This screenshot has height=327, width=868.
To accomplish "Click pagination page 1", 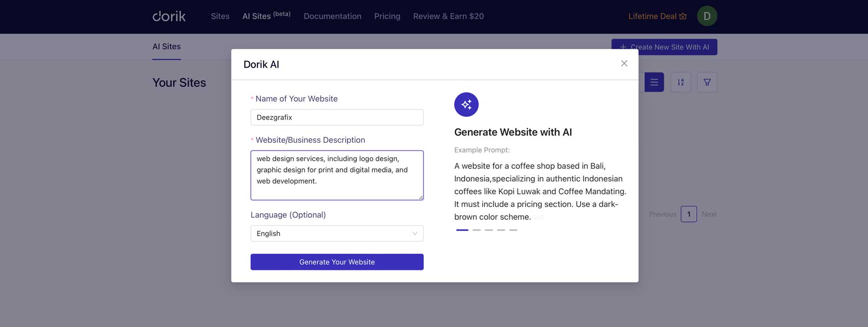I will 689,214.
